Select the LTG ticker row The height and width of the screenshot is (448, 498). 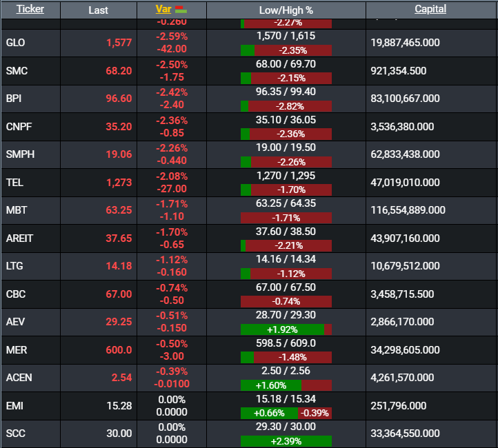click(249, 266)
